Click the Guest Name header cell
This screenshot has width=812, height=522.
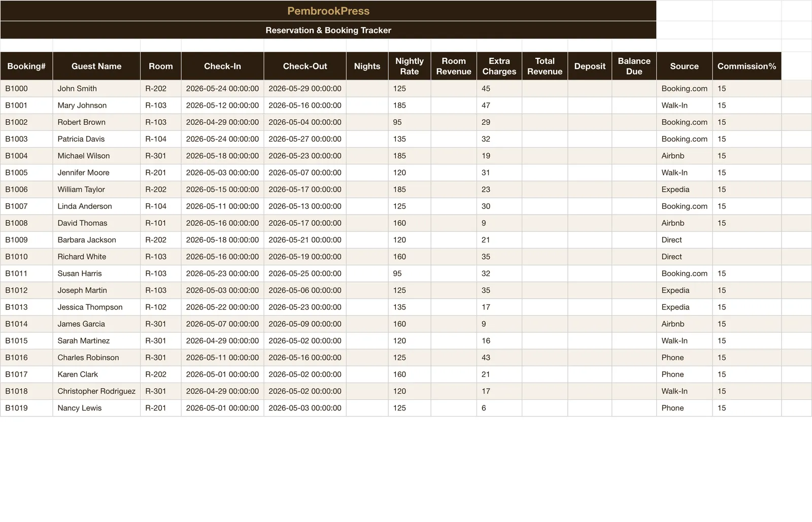click(96, 66)
